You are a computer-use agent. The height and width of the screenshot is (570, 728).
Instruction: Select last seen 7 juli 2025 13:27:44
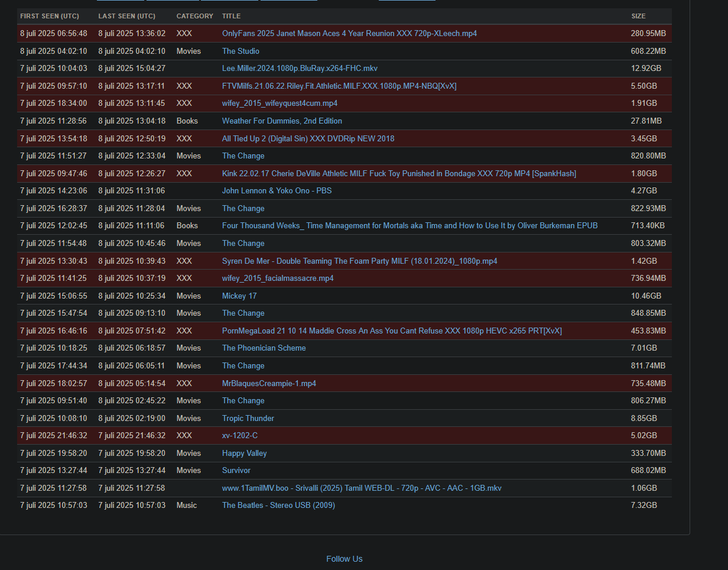coord(132,471)
